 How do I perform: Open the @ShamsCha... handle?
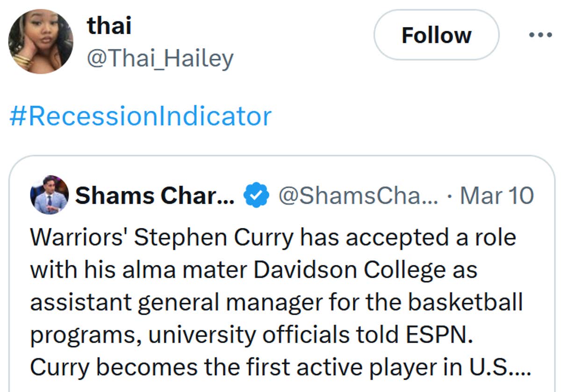point(358,196)
